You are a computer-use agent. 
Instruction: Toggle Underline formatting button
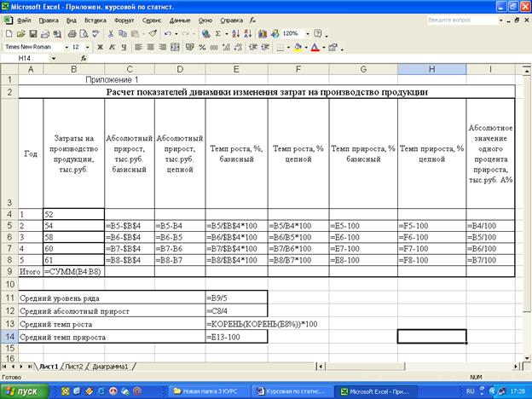click(x=124, y=47)
